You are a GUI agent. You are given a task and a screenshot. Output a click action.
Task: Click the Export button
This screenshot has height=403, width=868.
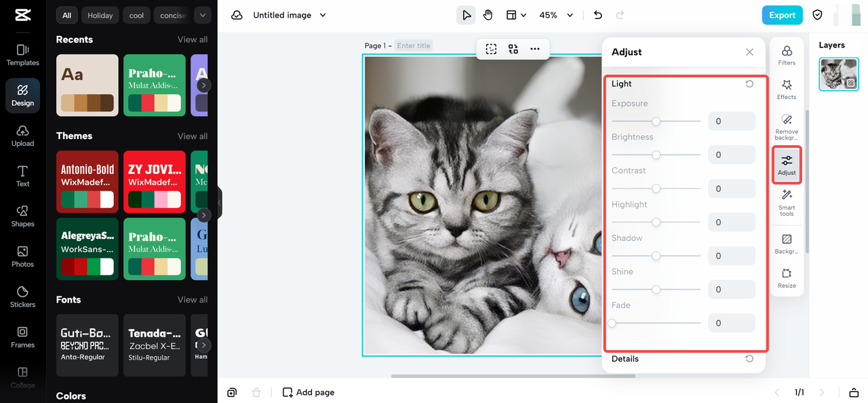(782, 15)
